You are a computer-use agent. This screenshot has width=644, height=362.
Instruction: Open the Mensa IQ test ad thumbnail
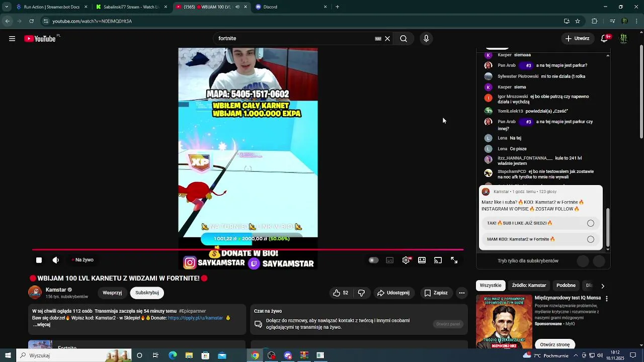click(504, 321)
